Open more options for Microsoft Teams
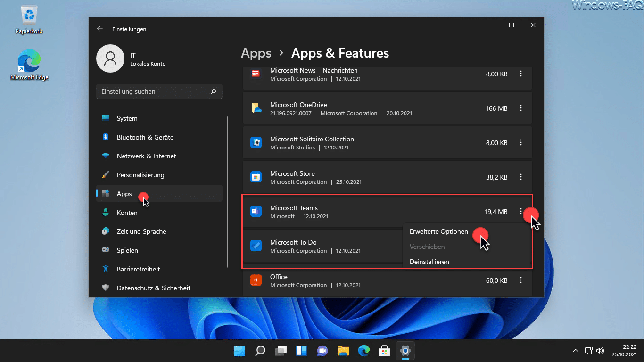This screenshot has width=644, height=362. coord(521,212)
